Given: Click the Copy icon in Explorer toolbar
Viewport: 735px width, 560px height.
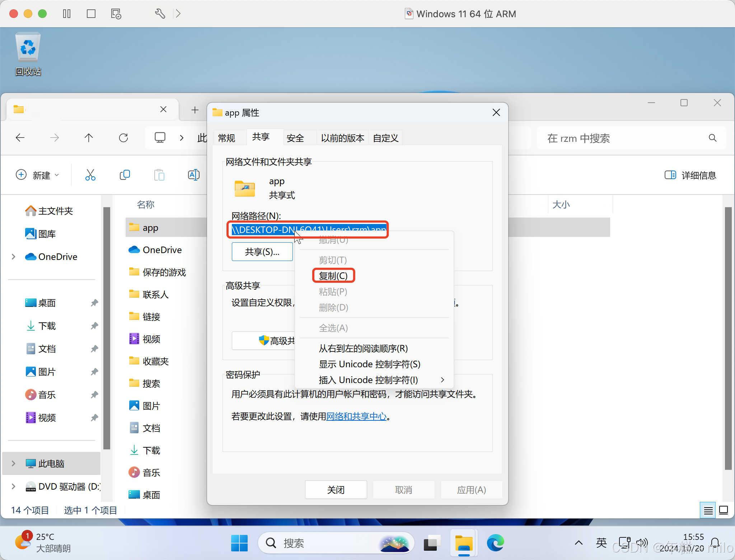Looking at the screenshot, I should 125,175.
